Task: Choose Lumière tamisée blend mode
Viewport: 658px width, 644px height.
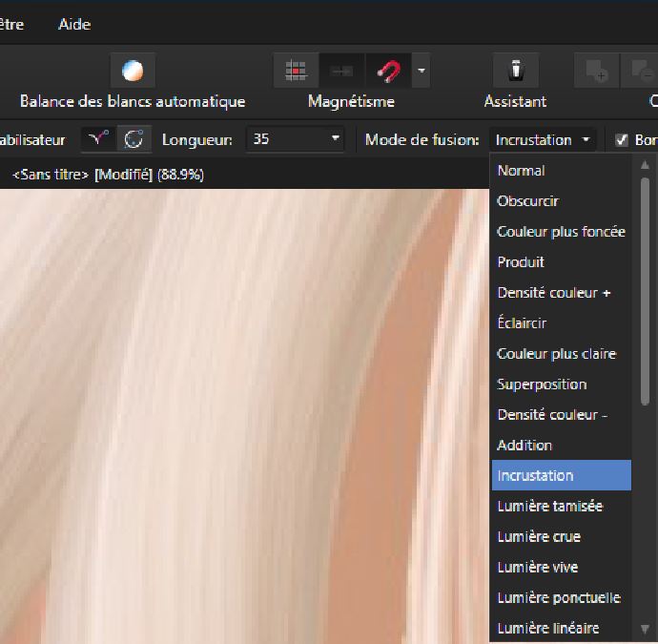Action: (x=561, y=506)
